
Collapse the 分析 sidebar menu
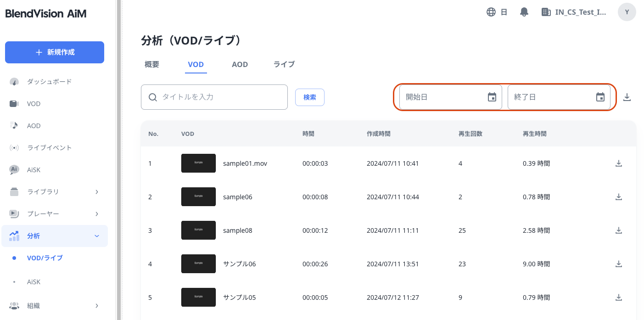pos(96,236)
